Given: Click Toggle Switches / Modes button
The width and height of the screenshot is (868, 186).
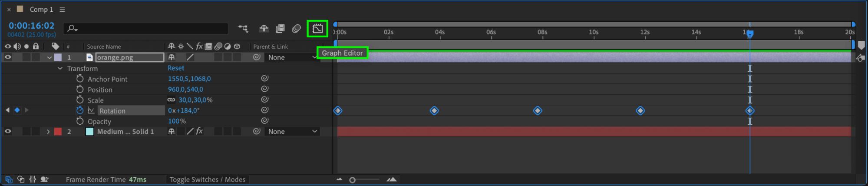Looking at the screenshot, I should [x=207, y=179].
